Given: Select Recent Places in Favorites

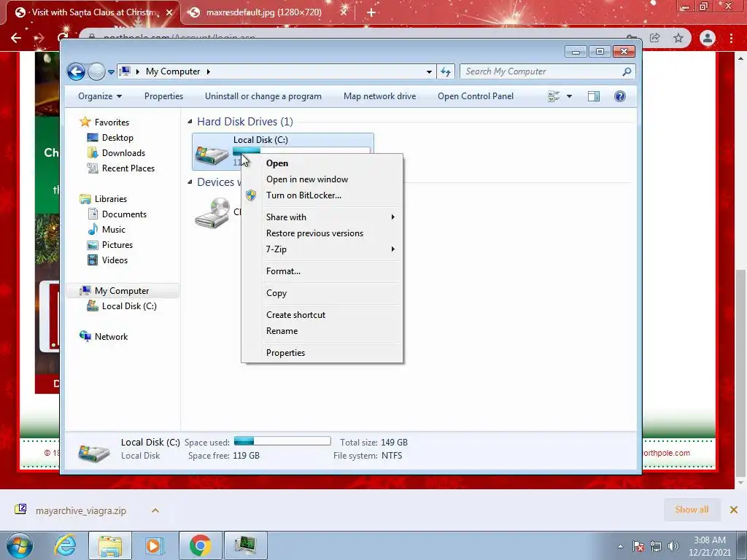Looking at the screenshot, I should click(x=128, y=168).
